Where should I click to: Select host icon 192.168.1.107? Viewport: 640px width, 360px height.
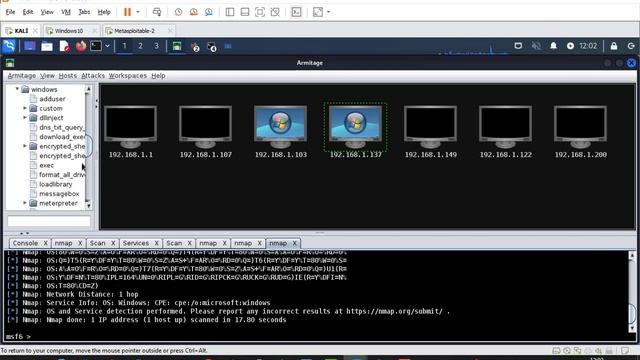(205, 127)
